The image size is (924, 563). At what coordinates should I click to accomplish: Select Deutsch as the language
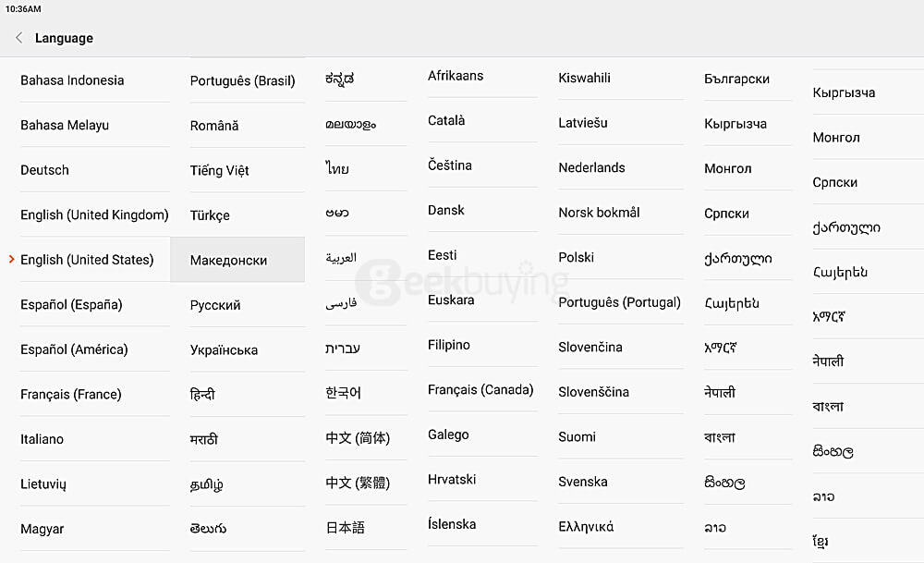[x=45, y=170]
